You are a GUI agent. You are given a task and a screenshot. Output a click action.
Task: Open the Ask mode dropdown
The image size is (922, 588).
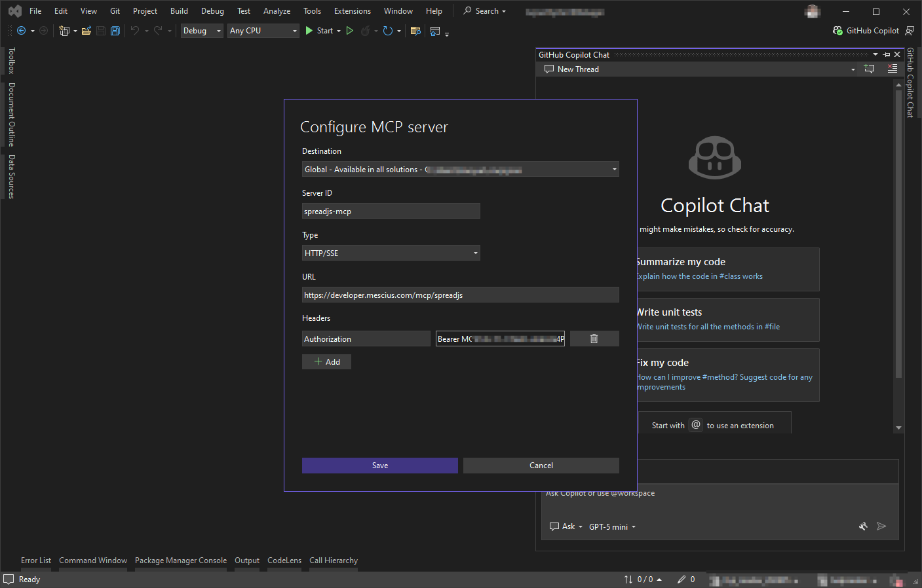coord(566,526)
